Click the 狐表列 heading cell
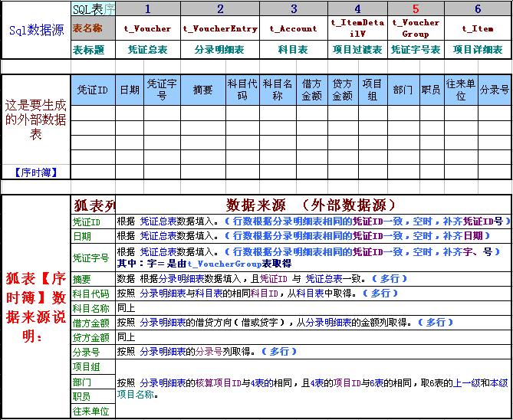The image size is (513, 420). tap(94, 205)
